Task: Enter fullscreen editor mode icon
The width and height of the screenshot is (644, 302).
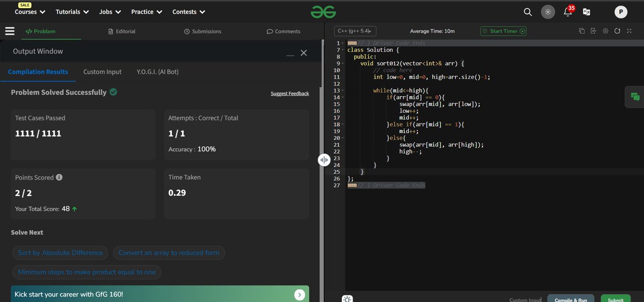Action: [628, 31]
